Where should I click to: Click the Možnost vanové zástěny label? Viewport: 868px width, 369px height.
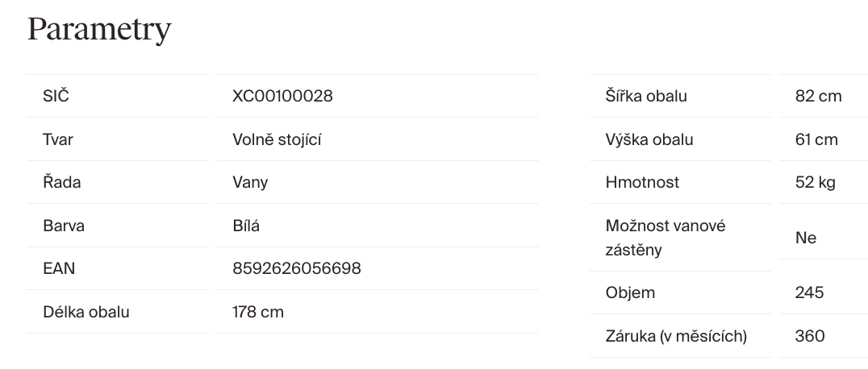tap(665, 238)
